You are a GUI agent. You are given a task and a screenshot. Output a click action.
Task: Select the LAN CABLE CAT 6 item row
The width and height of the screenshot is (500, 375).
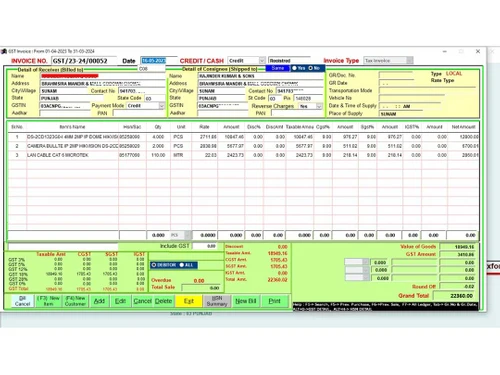tap(243, 155)
